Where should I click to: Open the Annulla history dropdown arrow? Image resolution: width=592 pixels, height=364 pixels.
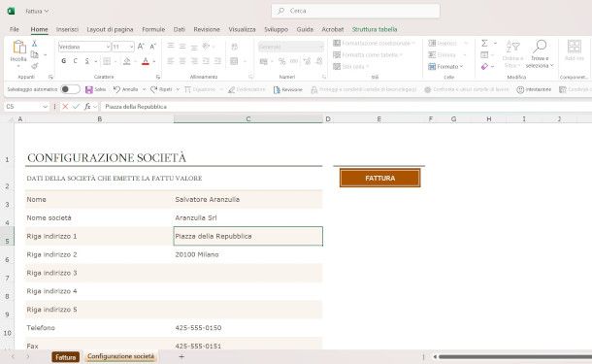tap(144, 89)
